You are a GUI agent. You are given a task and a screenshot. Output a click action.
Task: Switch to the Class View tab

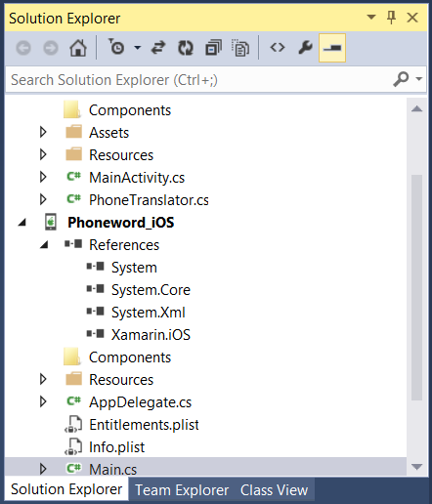click(x=274, y=490)
